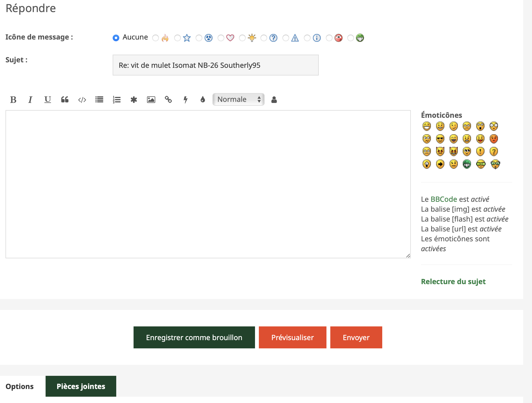This screenshot has width=532, height=403.
Task: Switch to Pièces jointes tab
Action: coord(81,386)
